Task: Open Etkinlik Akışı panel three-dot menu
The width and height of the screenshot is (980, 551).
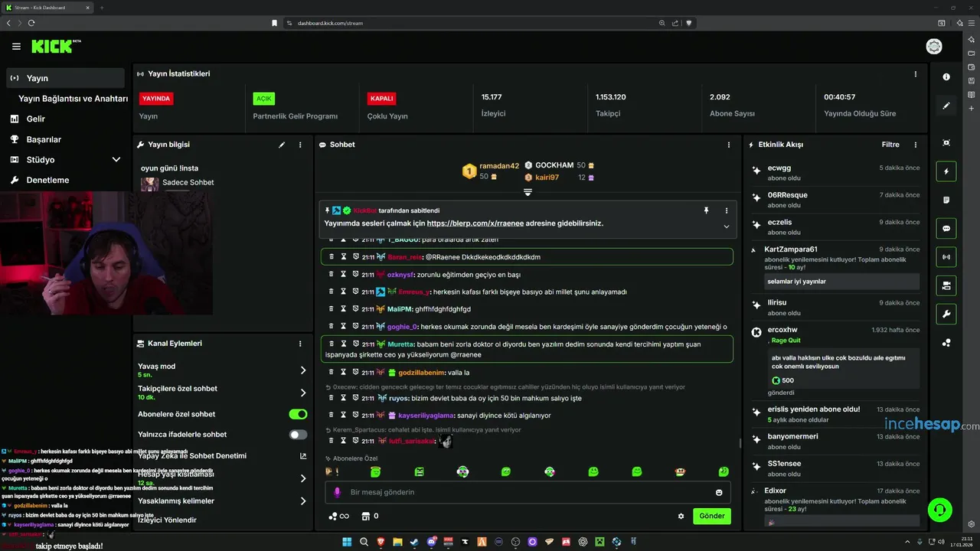Action: coord(915,145)
